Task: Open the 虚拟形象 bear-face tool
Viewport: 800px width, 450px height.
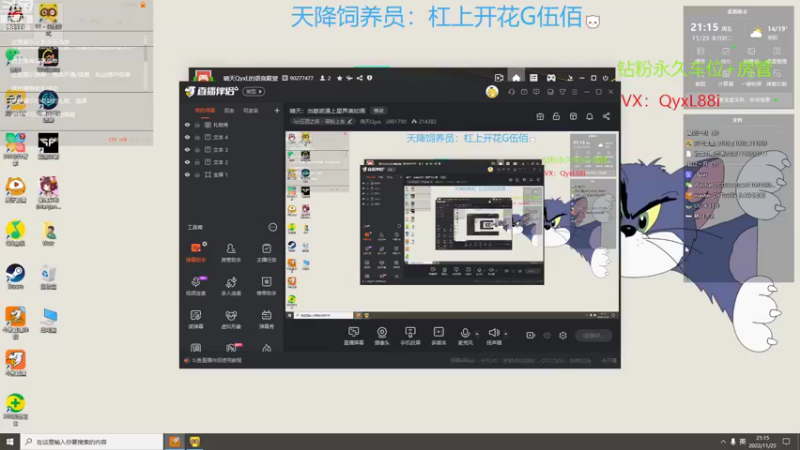Action: (x=231, y=319)
